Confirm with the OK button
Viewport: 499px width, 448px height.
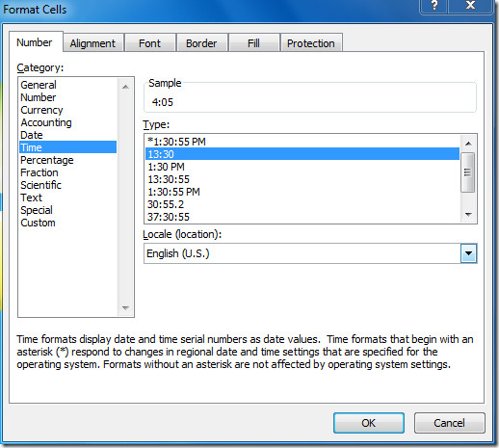coord(368,423)
